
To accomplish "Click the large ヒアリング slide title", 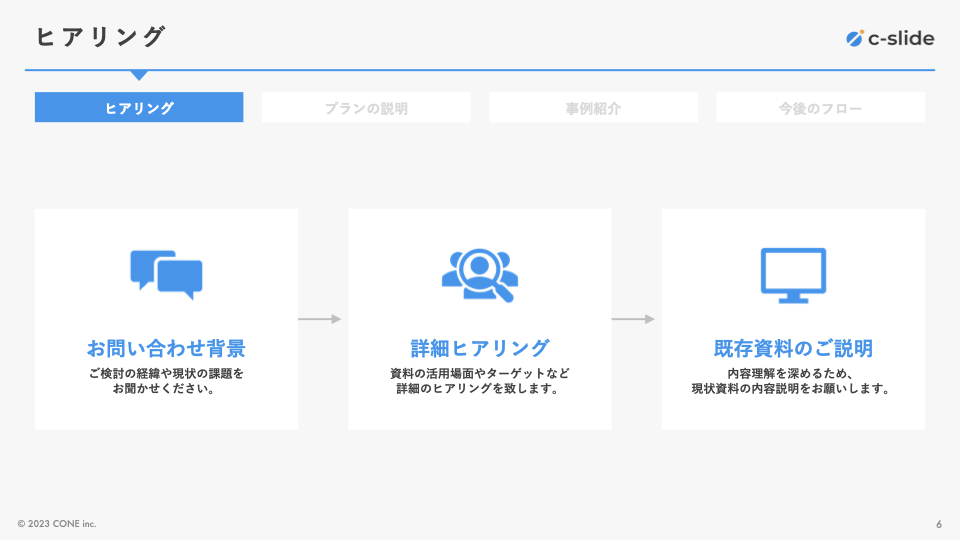I will [100, 37].
